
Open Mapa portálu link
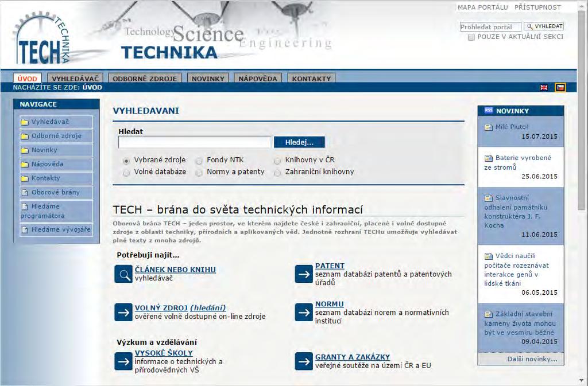click(482, 7)
